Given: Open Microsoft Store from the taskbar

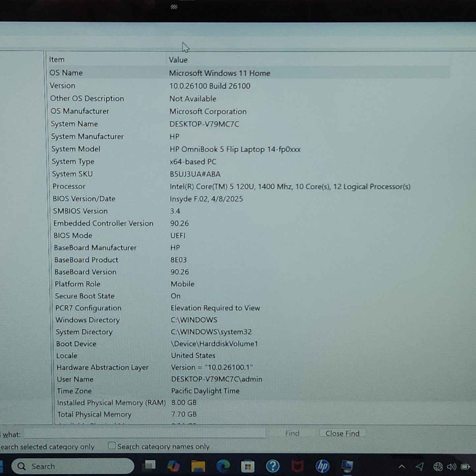Looking at the screenshot, I should coord(247,466).
